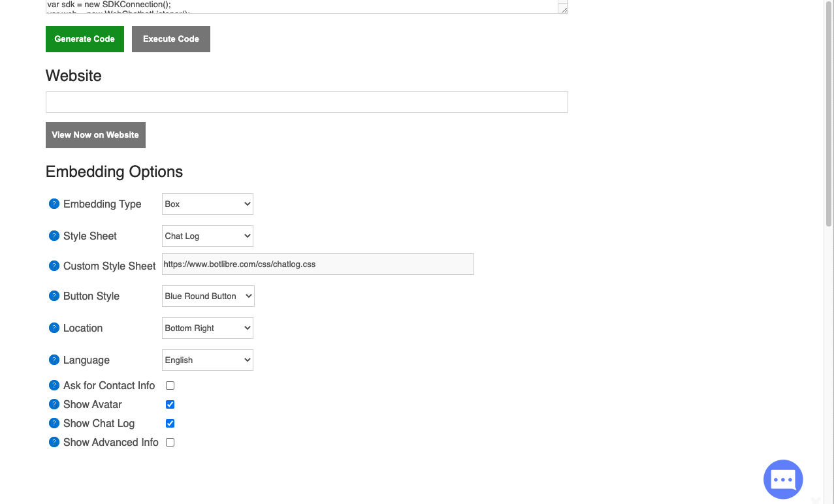The height and width of the screenshot is (504, 834).
Task: Click View Now on Website button
Action: point(95,135)
